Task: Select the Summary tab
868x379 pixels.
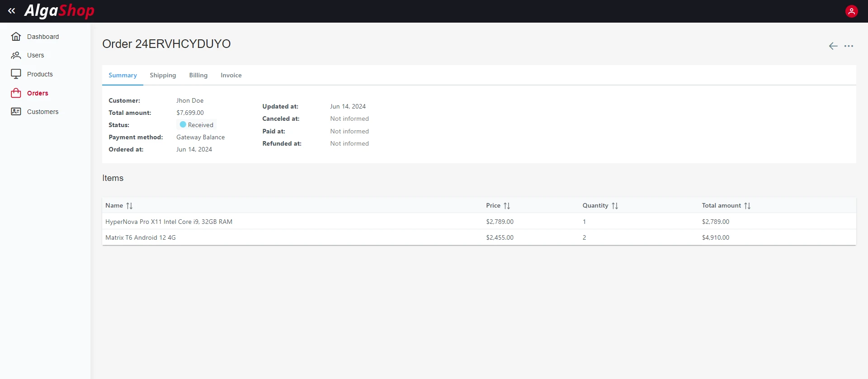Action: 123,76
